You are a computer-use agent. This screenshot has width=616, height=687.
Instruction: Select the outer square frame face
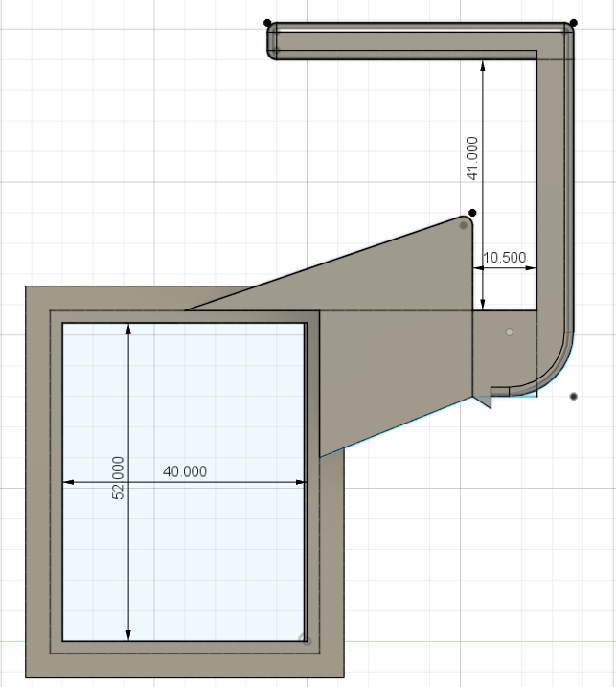pyautogui.click(x=37, y=482)
